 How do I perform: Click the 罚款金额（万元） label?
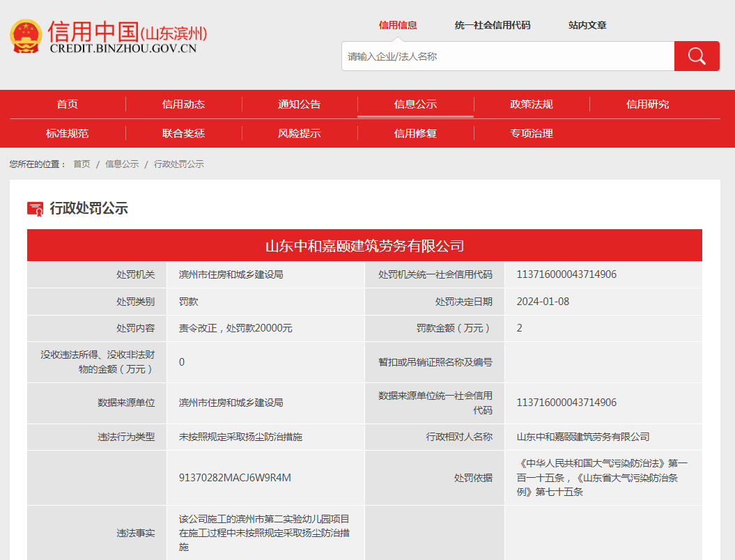[454, 328]
